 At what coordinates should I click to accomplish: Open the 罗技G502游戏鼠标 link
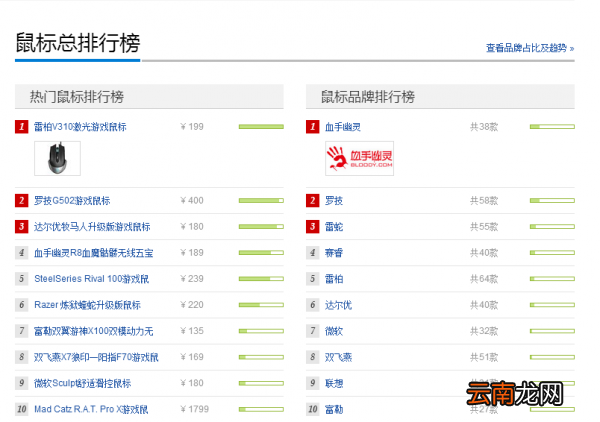tap(72, 200)
